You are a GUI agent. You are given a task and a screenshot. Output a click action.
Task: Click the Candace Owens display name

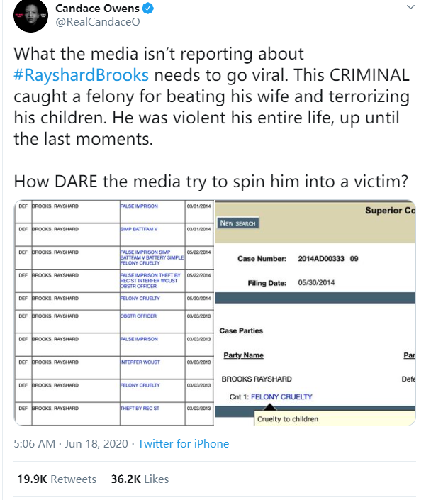pos(98,10)
